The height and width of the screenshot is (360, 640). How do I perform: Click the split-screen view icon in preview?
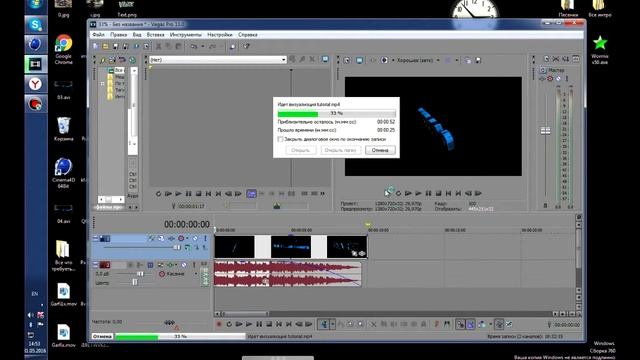pos(384,60)
